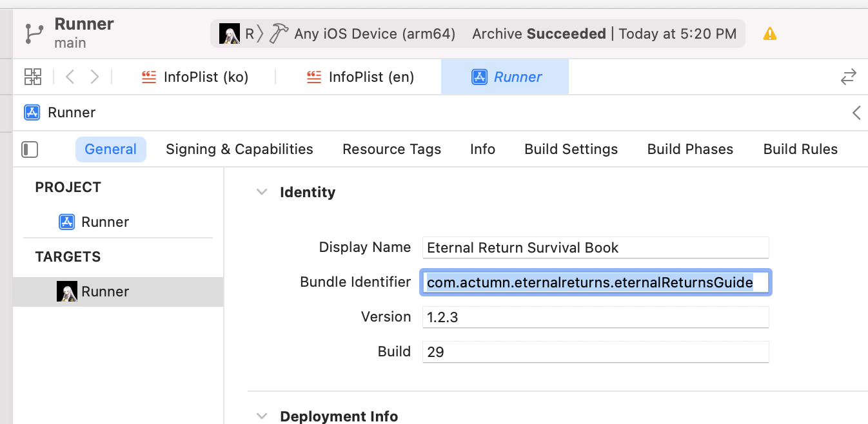Toggle the project and targets list sidebar
Image resolution: width=868 pixels, height=424 pixels.
pyautogui.click(x=30, y=149)
